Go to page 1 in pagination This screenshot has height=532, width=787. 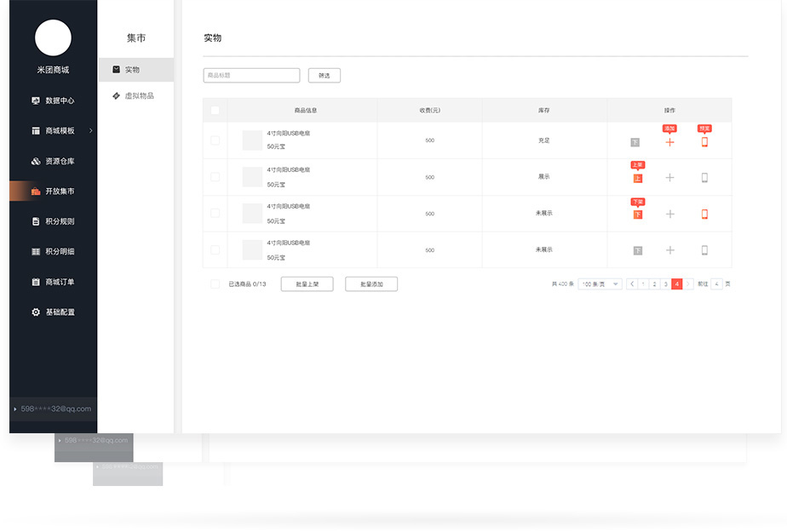643,284
